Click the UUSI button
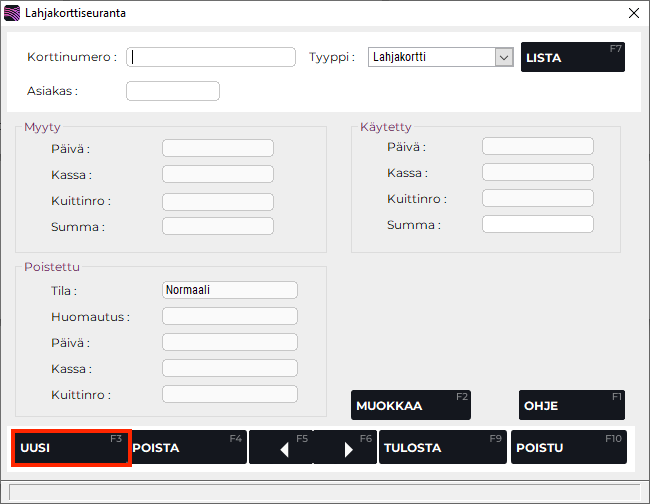This screenshot has height=504, width=650. (x=71, y=448)
